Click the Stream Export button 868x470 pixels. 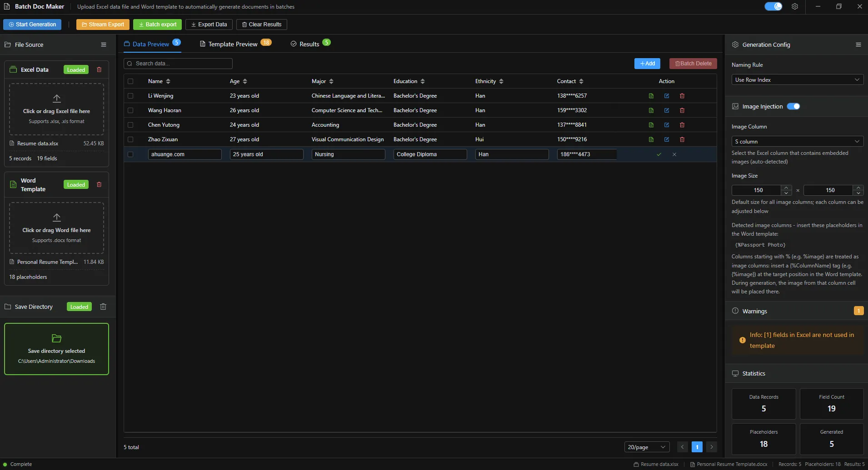click(x=103, y=25)
